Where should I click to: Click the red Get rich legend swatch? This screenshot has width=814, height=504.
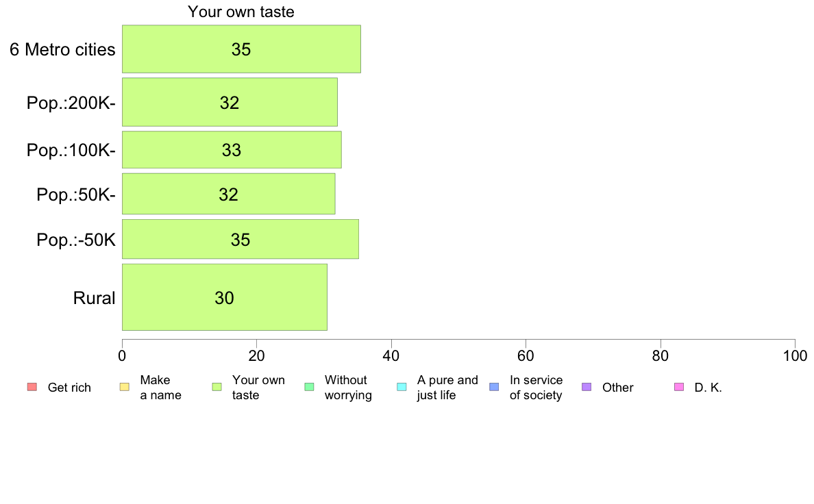(32, 387)
